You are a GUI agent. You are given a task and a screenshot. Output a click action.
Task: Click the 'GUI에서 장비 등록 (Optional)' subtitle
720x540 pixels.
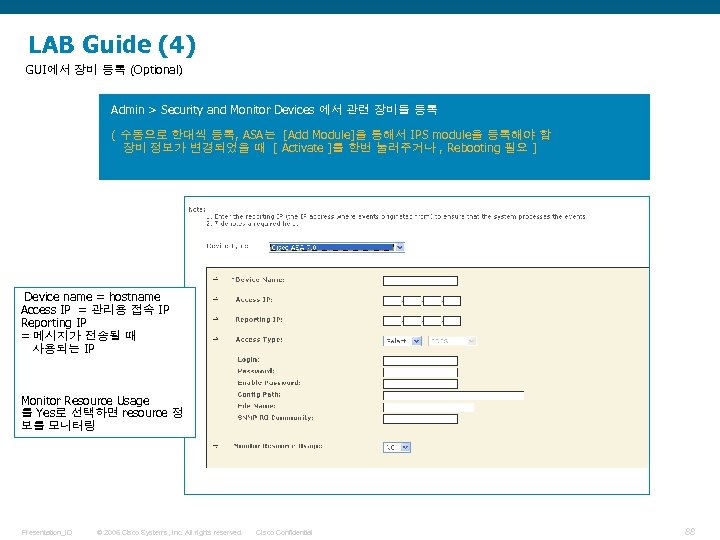[x=104, y=70]
